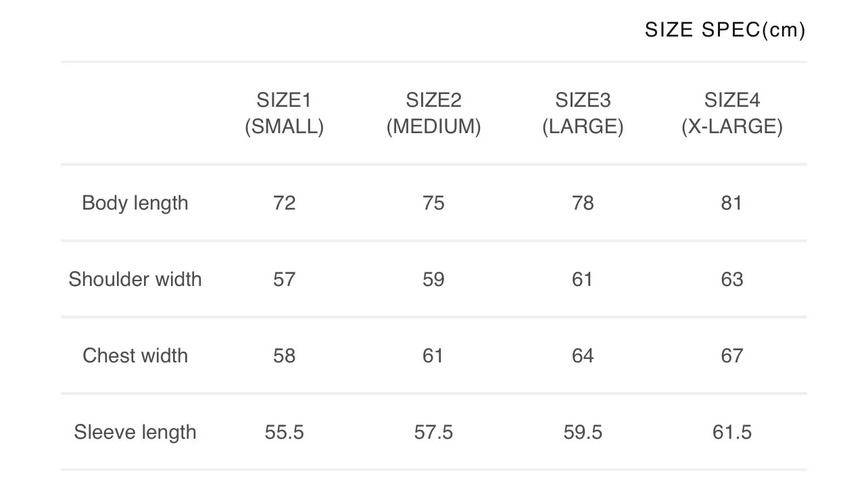Select the SMALL shoulder width value 57
Viewport: 868px width, 478px height.
[284, 279]
